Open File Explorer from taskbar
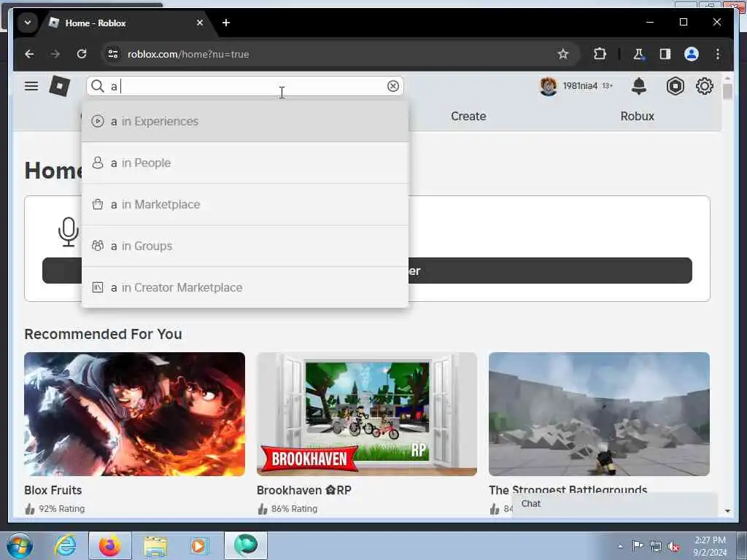Image resolution: width=747 pixels, height=560 pixels. click(x=155, y=546)
